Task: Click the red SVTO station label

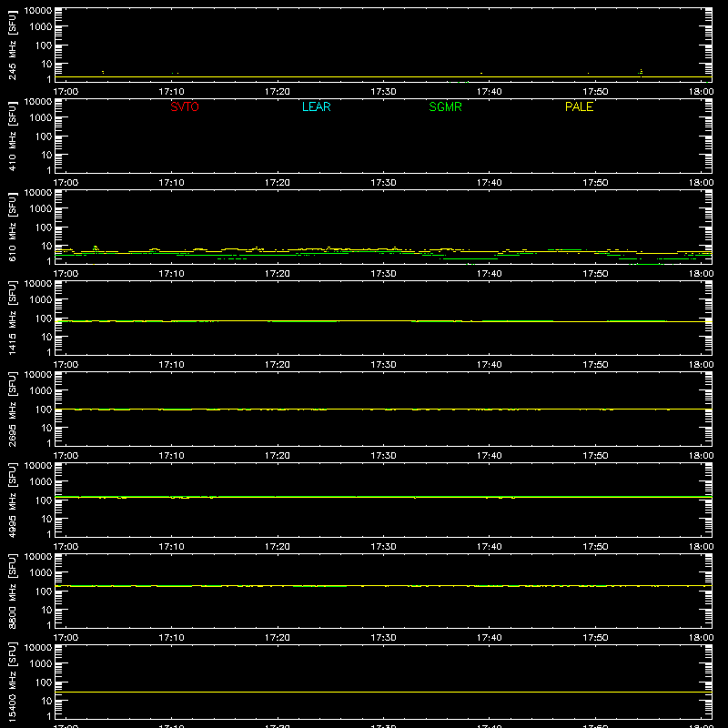Action: click(x=185, y=106)
